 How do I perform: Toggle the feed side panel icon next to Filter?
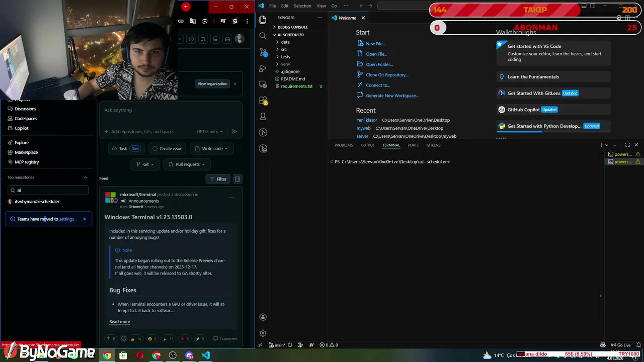point(237,179)
